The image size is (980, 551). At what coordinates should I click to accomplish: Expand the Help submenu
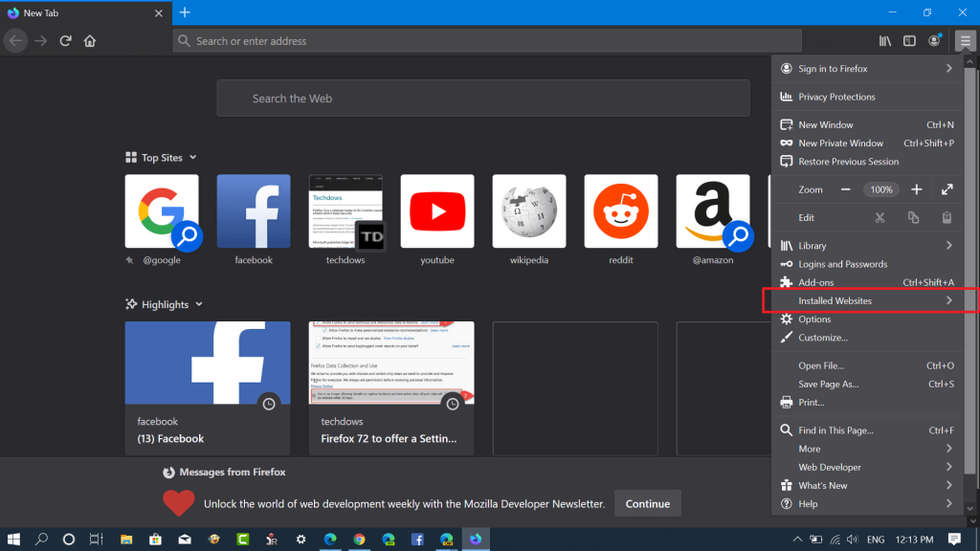click(x=867, y=504)
